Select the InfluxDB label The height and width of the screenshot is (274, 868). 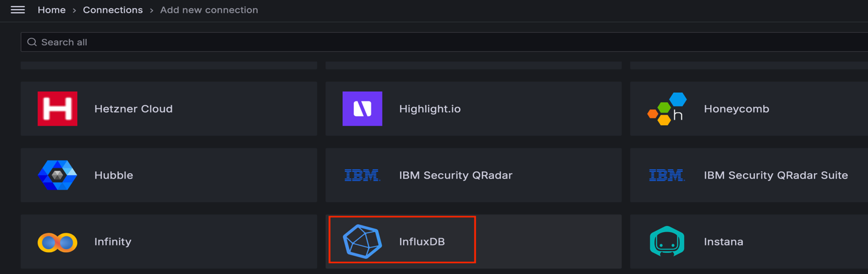pos(422,241)
